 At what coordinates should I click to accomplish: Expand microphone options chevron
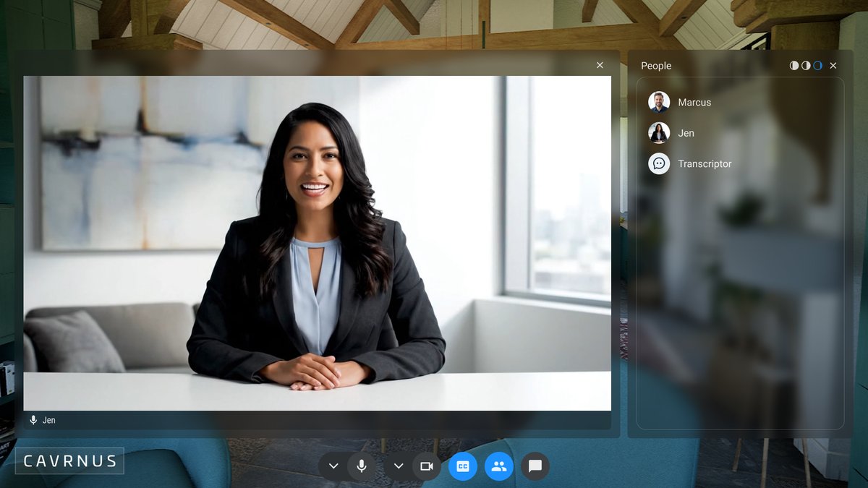point(333,466)
